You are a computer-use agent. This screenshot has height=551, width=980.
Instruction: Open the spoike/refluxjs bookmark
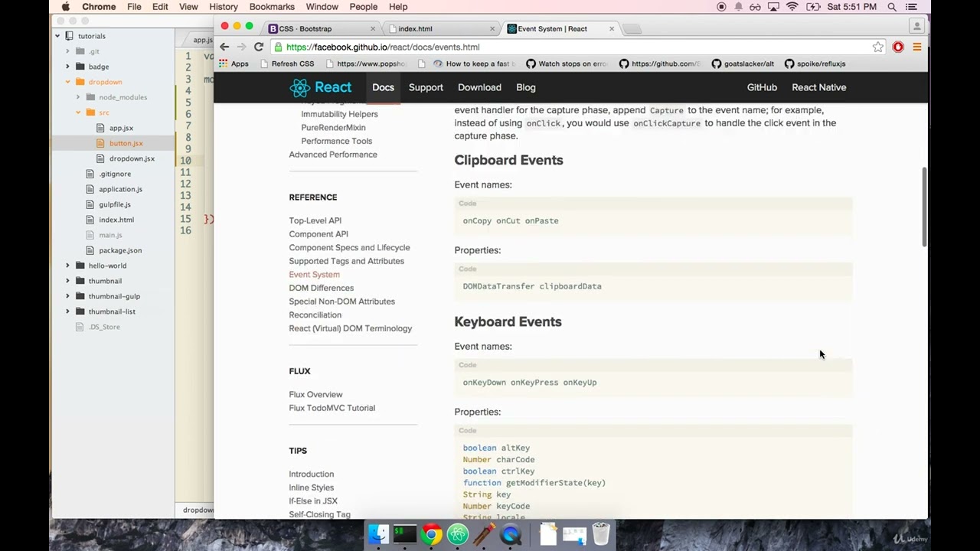(815, 64)
